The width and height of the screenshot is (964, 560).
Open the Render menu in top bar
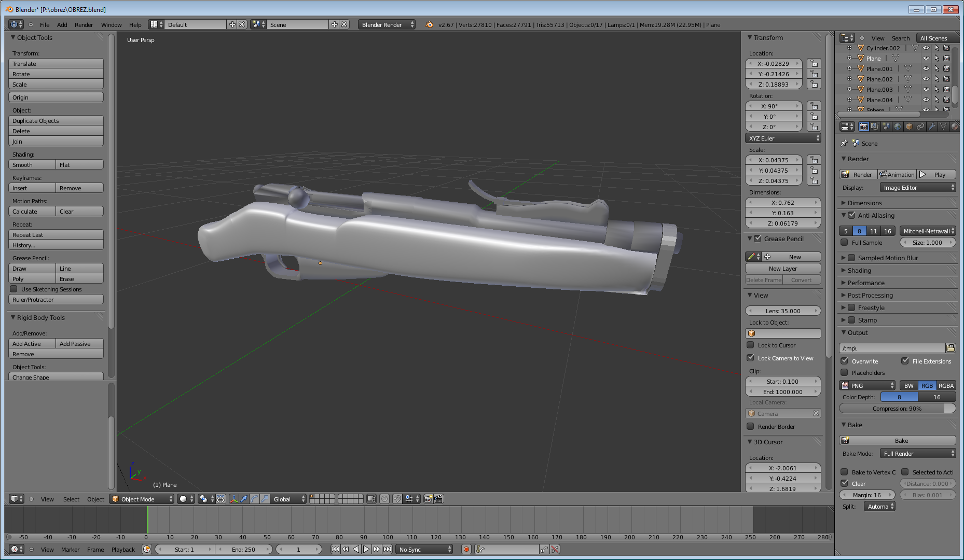click(x=84, y=24)
